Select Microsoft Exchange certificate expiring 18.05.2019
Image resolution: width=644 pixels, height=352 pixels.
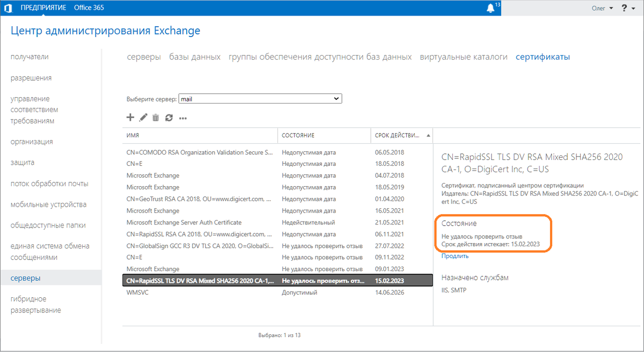click(x=277, y=187)
